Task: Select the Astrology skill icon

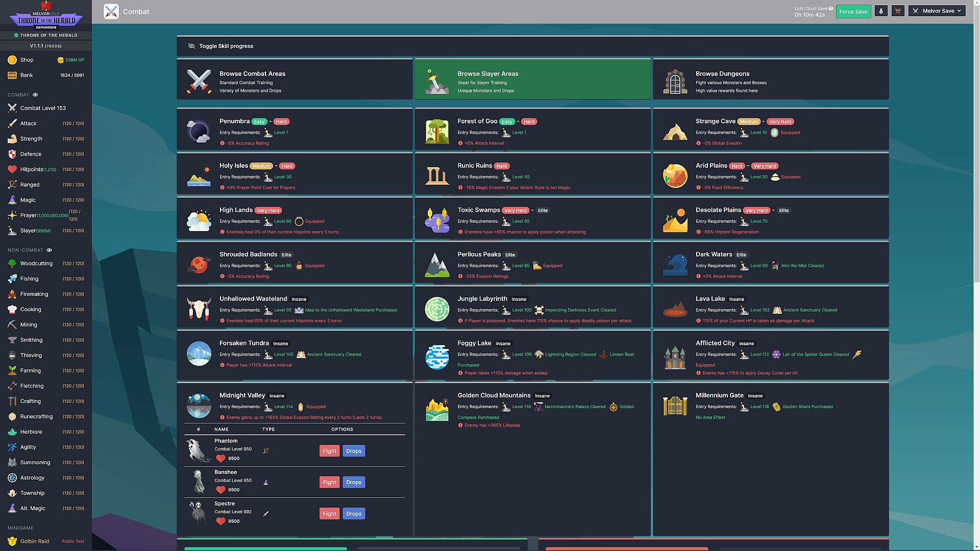Action: click(x=12, y=478)
